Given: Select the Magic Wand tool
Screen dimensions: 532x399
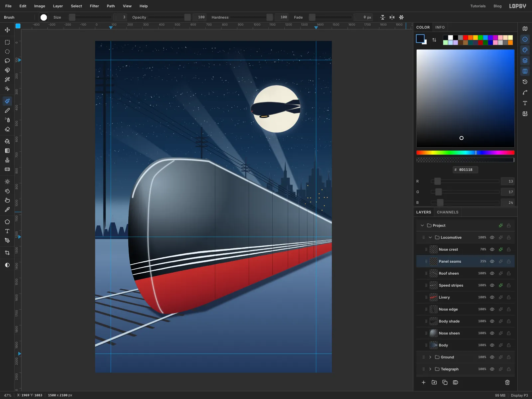Looking at the screenshot, I should (7, 79).
